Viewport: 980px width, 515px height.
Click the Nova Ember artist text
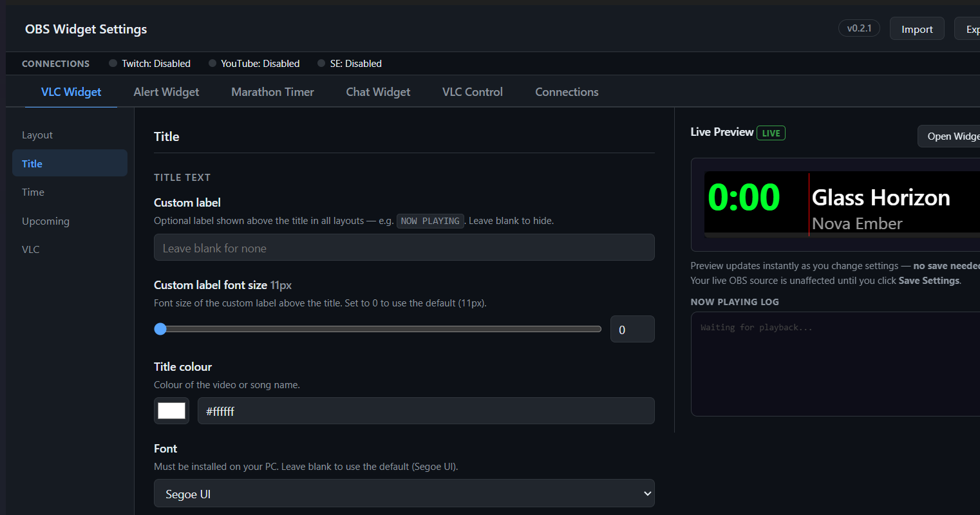[857, 223]
